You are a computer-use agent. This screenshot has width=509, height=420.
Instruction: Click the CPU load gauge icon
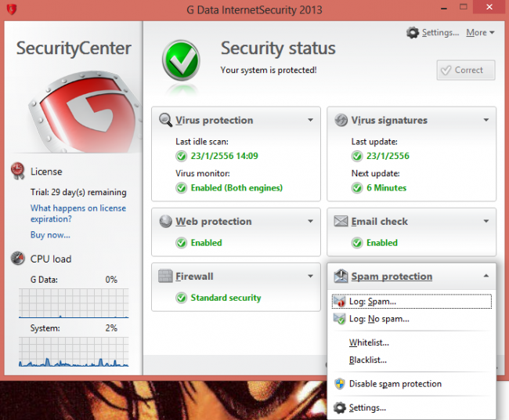coord(17,259)
